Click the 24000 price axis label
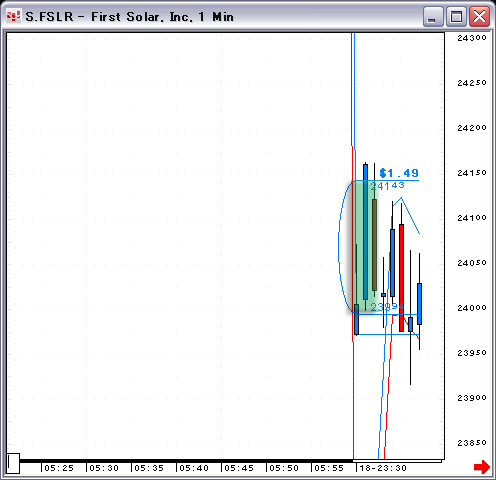Viewport: 496px width, 480px height. (x=472, y=308)
